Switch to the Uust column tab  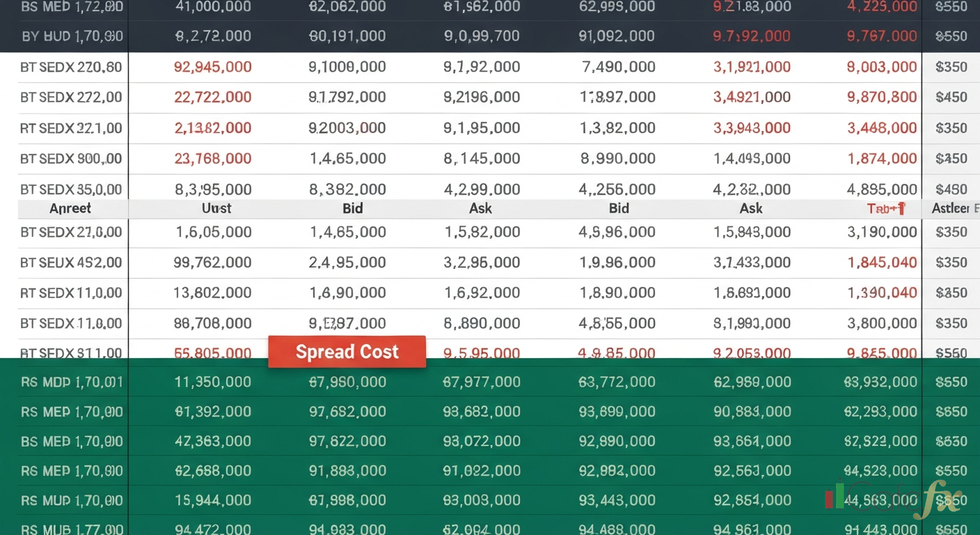216,208
